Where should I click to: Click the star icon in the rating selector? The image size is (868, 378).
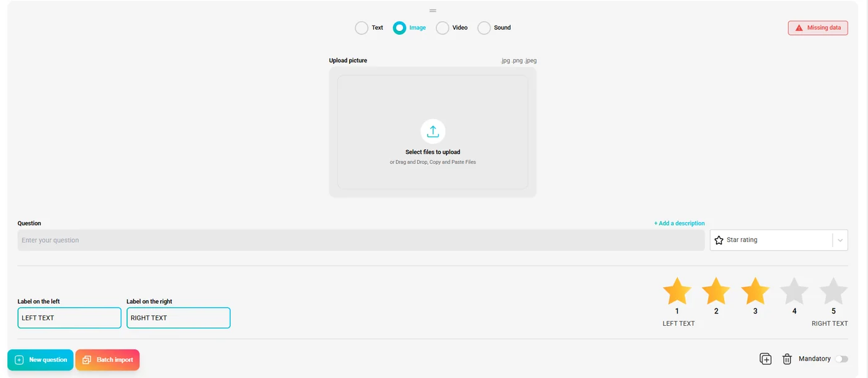tap(719, 240)
